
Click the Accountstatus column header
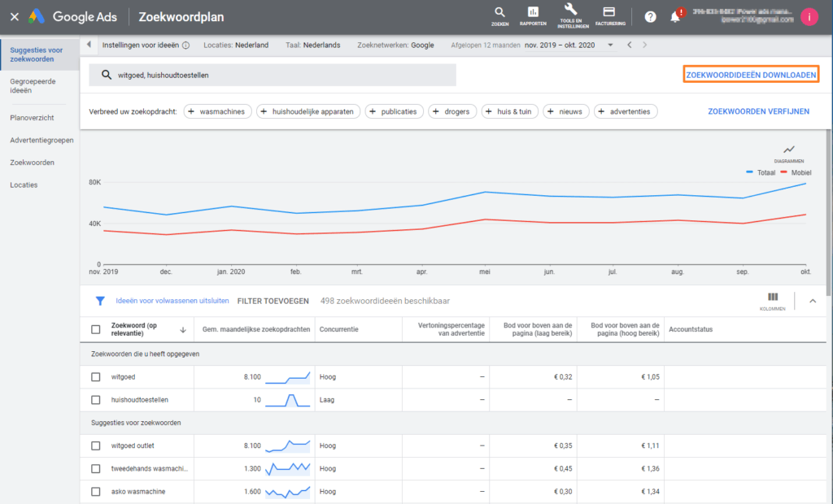[x=691, y=329]
